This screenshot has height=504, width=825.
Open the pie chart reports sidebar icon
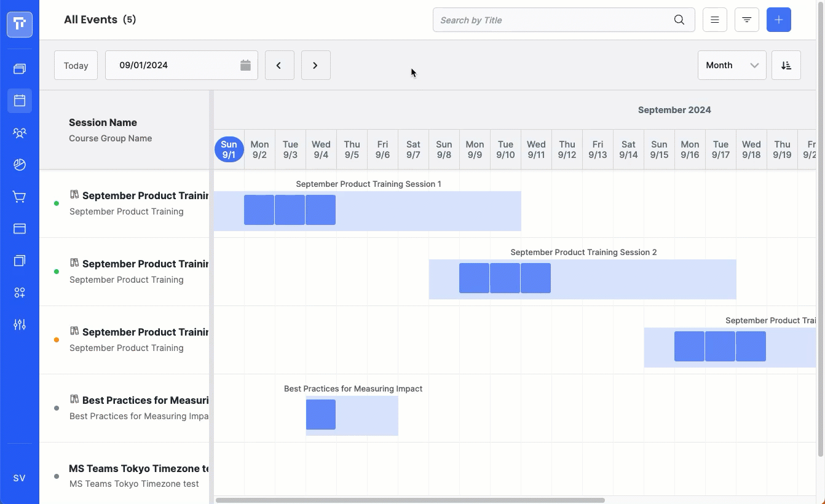20,165
